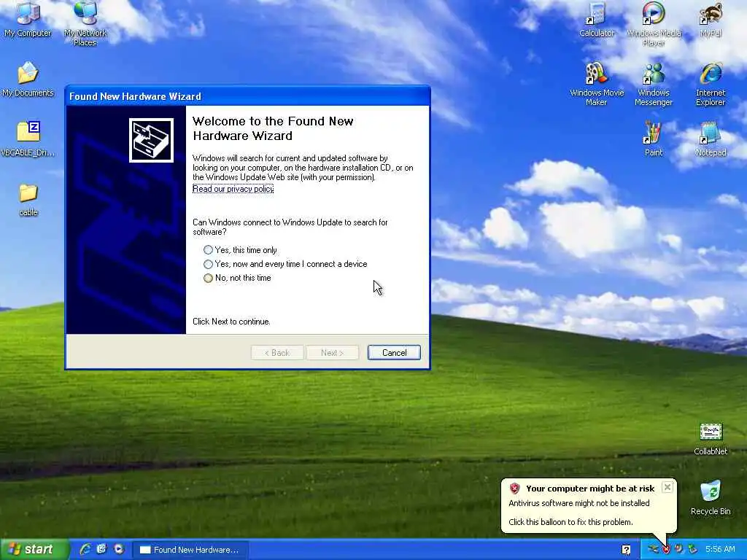Click the network connection tray icon
Screen dimensions: 747x560
653,550
